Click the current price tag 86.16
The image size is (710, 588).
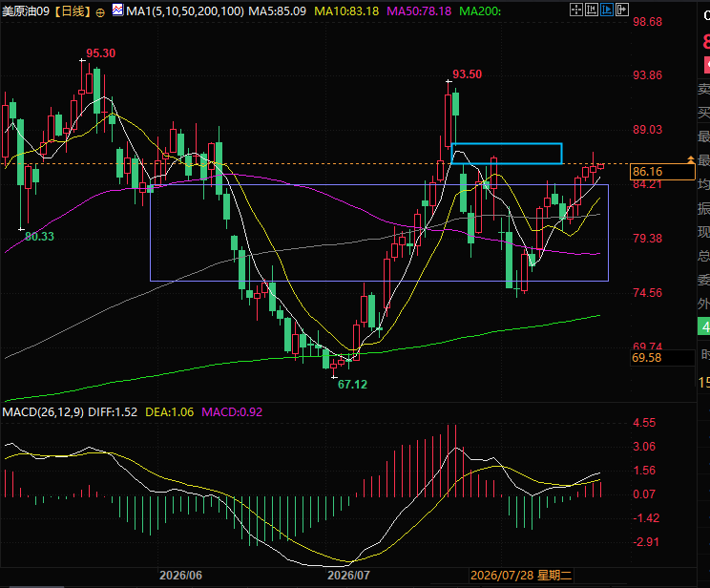point(662,172)
